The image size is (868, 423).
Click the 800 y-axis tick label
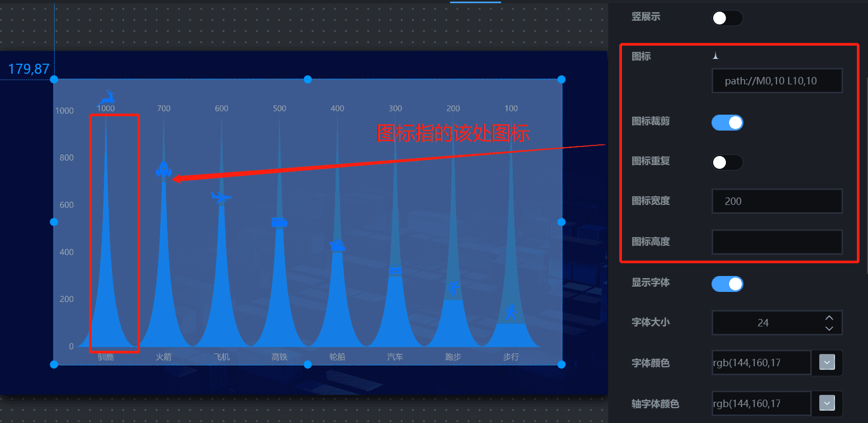pos(67,158)
